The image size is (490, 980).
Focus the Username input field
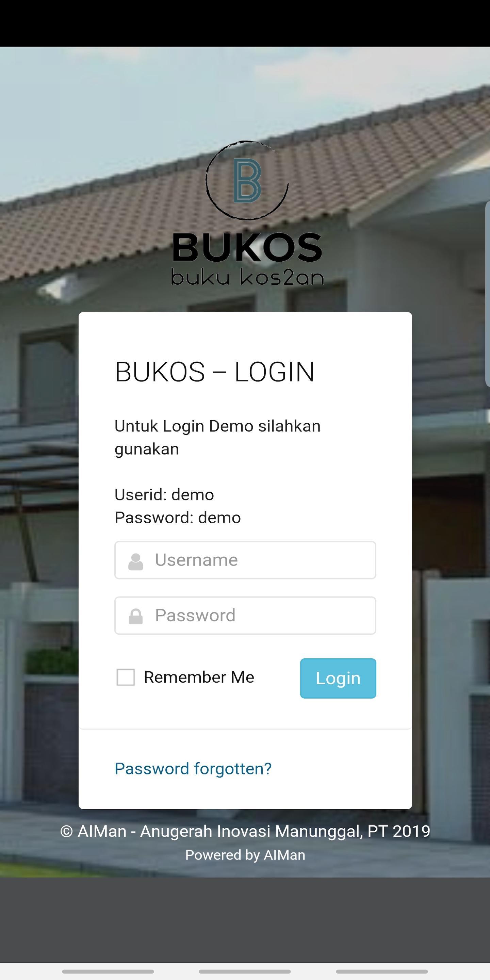coord(245,560)
